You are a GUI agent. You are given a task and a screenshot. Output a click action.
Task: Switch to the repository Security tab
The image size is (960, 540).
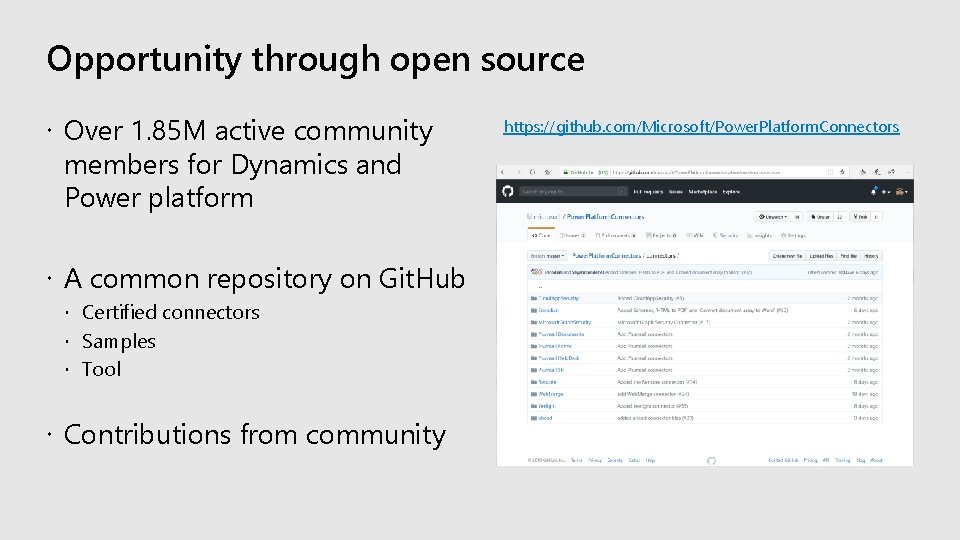726,235
